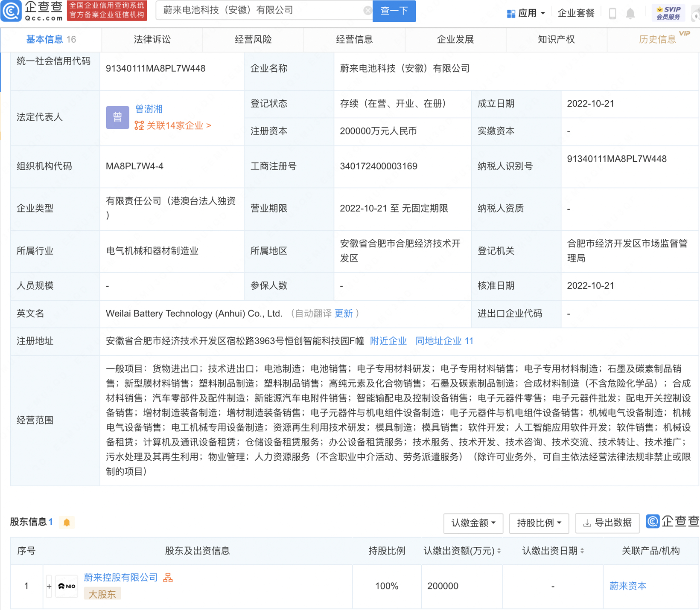Open the mobile app icon in header
This screenshot has width=700, height=610.
[x=613, y=13]
